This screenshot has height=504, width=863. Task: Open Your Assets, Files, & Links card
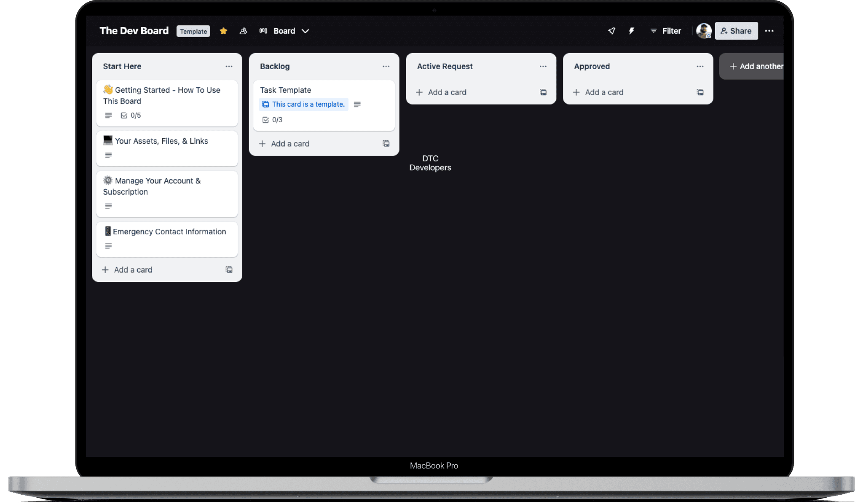point(167,148)
